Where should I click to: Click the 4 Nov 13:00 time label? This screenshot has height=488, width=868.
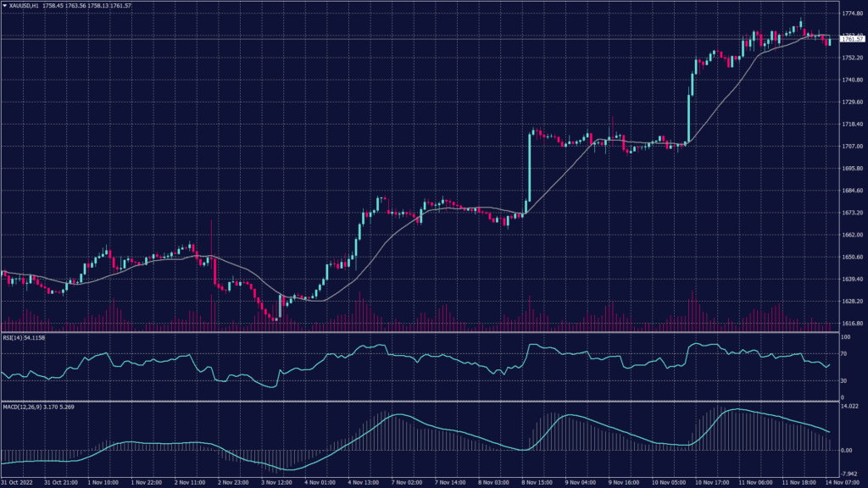coord(362,482)
